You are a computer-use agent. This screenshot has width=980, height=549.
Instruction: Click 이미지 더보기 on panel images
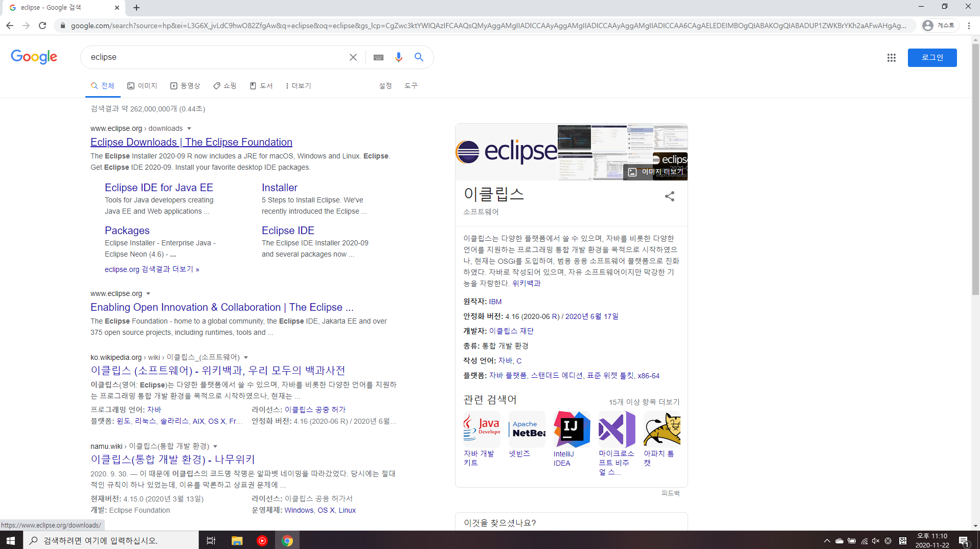(x=655, y=172)
